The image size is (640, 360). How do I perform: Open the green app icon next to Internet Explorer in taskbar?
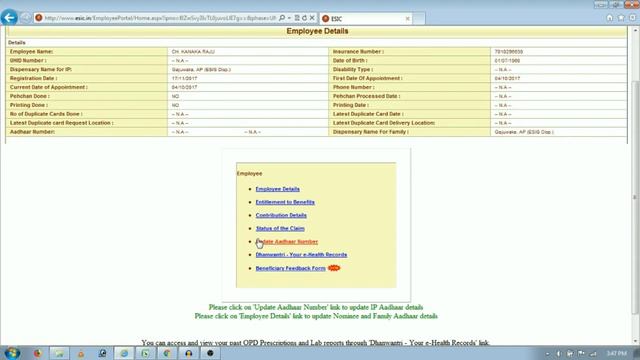tap(145, 353)
